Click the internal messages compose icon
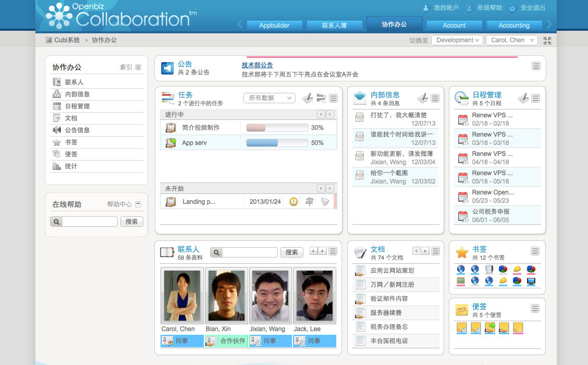 pos(422,98)
